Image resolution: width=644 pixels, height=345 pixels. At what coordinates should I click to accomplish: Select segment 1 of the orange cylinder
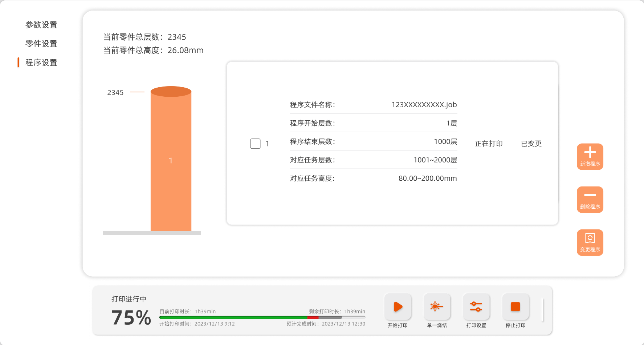(x=171, y=161)
